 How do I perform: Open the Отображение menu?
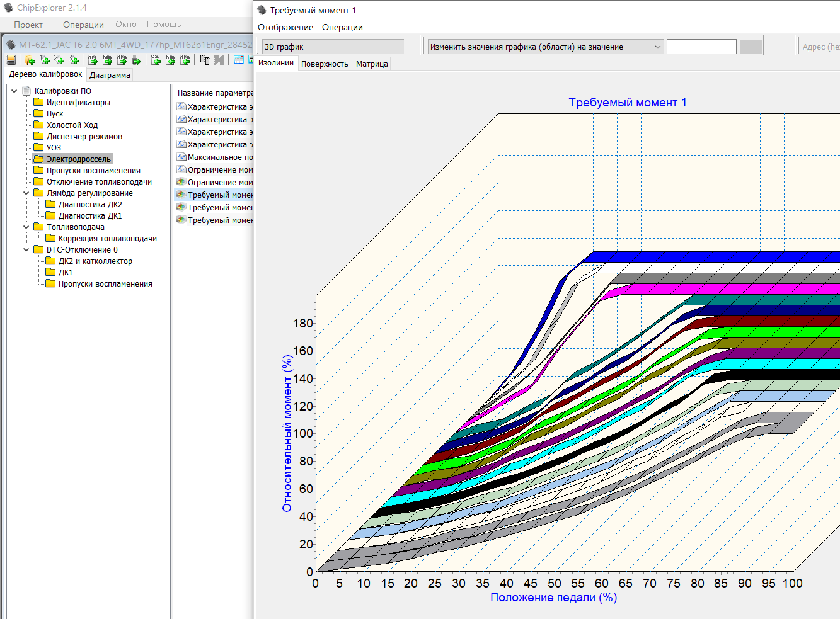pyautogui.click(x=285, y=28)
